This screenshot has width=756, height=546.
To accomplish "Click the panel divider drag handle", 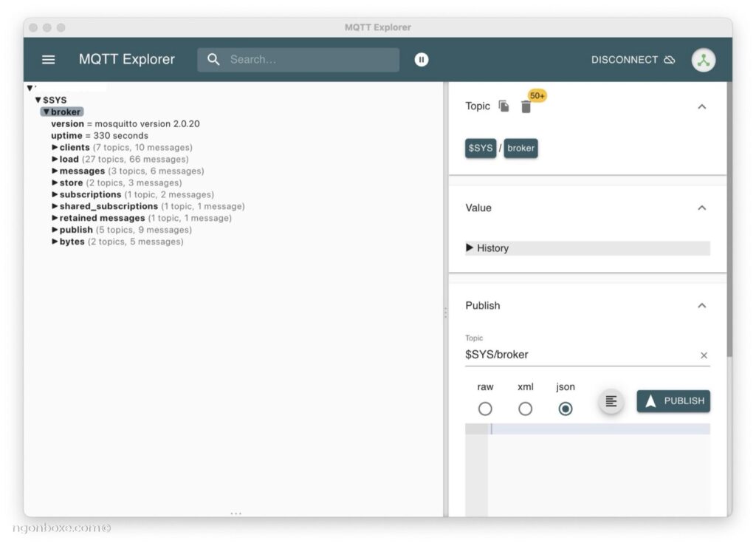I will coord(445,313).
